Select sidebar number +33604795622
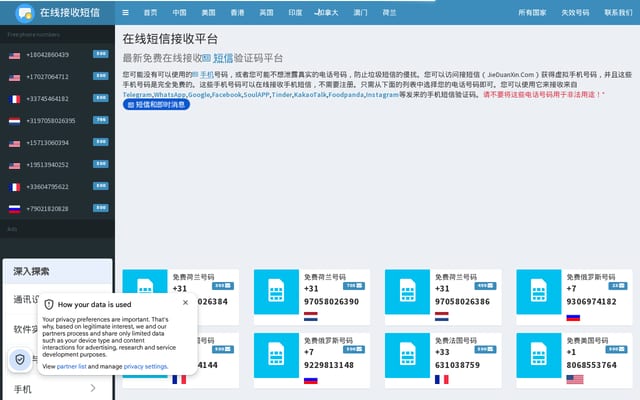640x400 pixels. (47, 187)
